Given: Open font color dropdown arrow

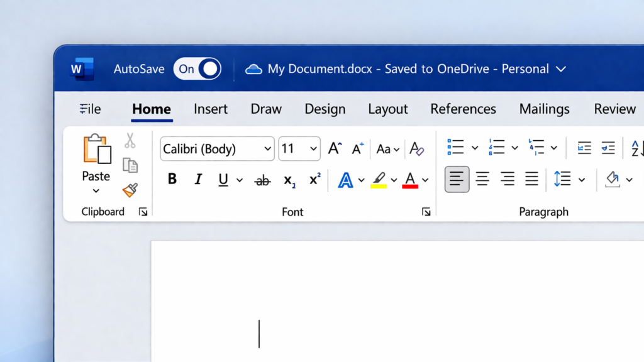Looking at the screenshot, I should 426,180.
